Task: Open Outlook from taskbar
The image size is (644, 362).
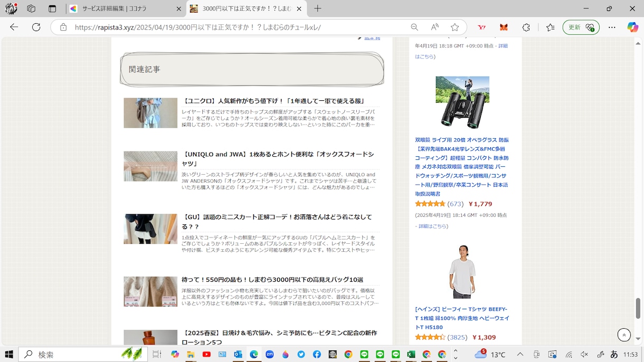Action: pos(238,355)
